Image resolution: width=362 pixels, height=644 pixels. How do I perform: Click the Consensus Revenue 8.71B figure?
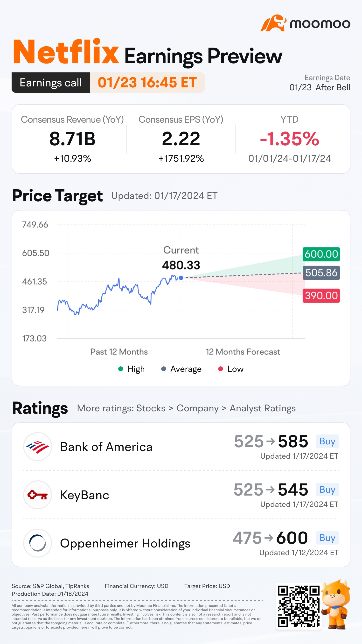(x=72, y=139)
